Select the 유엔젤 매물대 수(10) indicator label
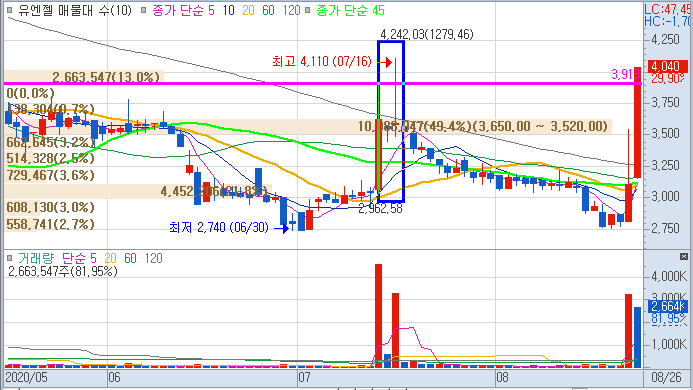693x390 pixels. 75,10
